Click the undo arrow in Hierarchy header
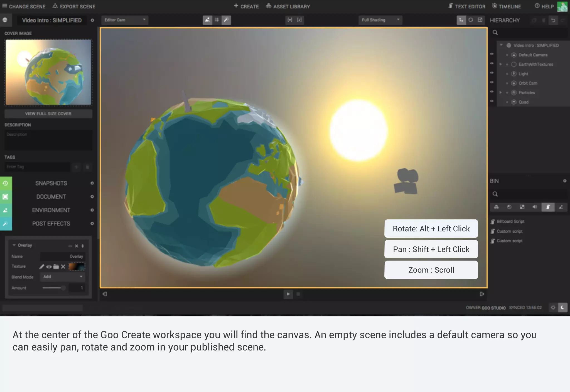The width and height of the screenshot is (570, 392). point(553,20)
